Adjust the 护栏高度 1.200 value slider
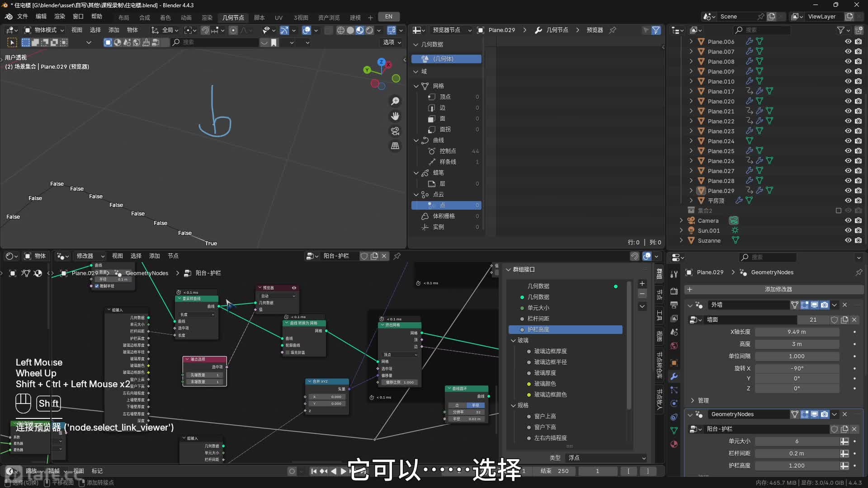 797,466
